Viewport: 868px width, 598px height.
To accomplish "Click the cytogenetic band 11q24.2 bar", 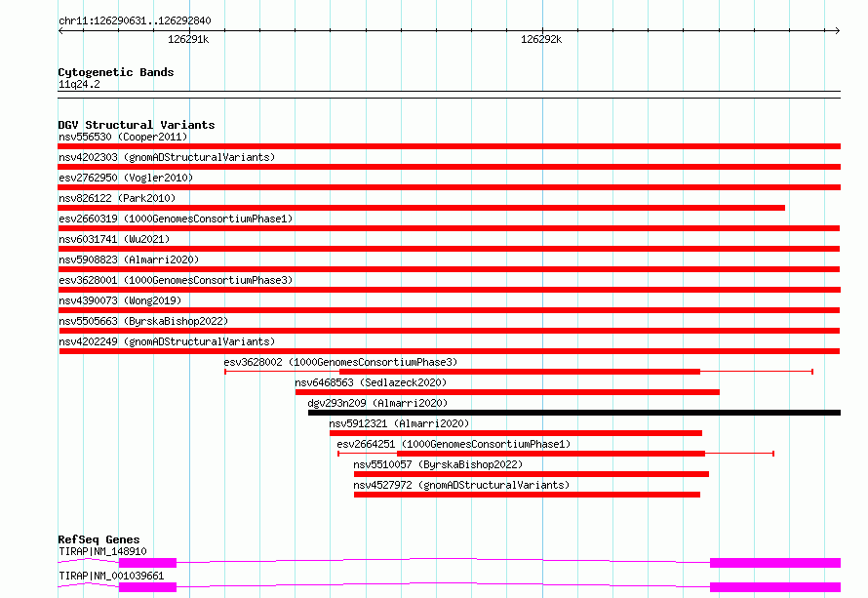I will tap(449, 95).
